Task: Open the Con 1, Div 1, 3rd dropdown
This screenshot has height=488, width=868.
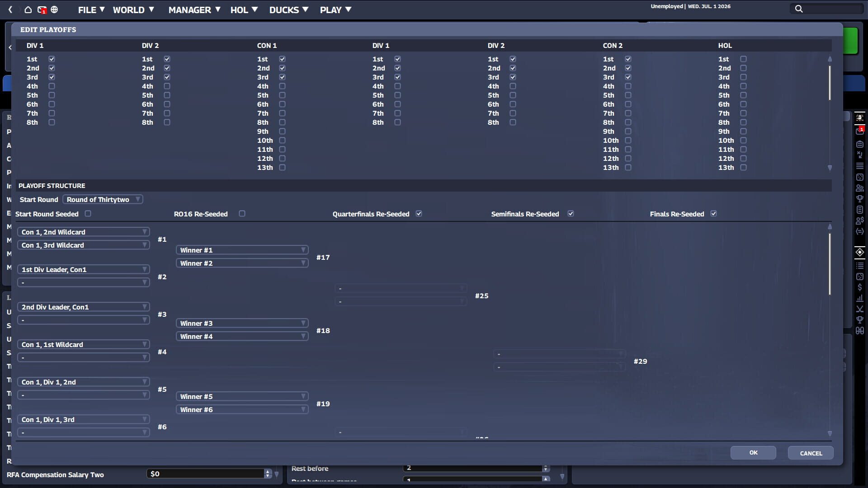Action: [x=83, y=419]
